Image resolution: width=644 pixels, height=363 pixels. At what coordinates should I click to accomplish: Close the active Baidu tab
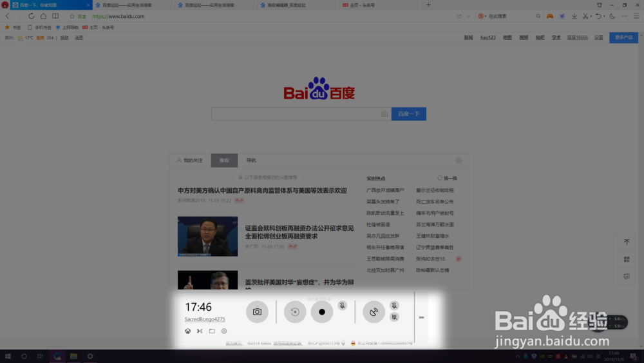88,5
